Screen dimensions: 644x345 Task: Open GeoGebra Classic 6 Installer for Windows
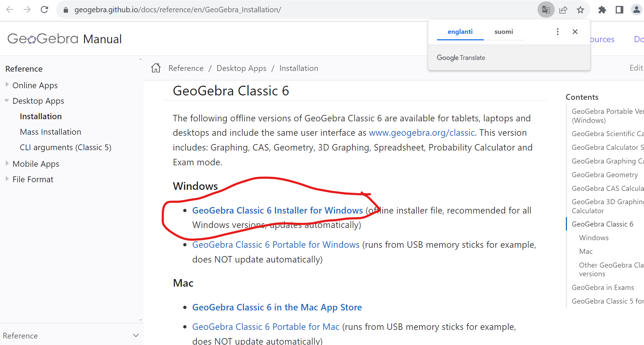(277, 210)
